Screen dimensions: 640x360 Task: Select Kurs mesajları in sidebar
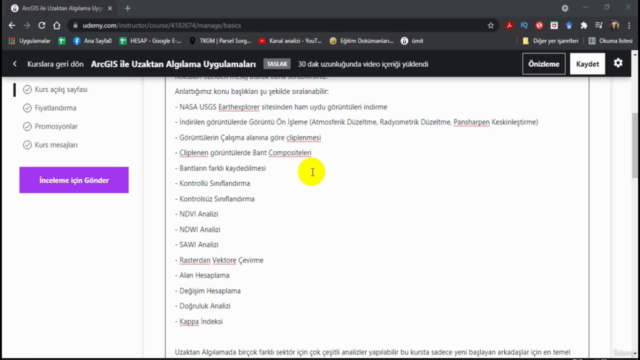click(56, 145)
